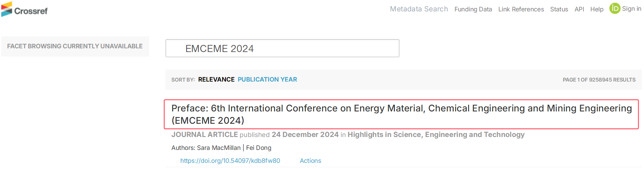Viewport: 644px width, 169px height.
Task: Click the Crossref wordmark text
Action: point(31,11)
